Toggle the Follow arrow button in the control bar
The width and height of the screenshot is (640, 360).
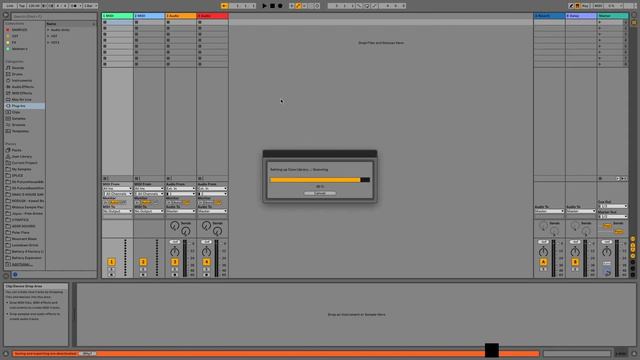pyautogui.click(x=224, y=6)
